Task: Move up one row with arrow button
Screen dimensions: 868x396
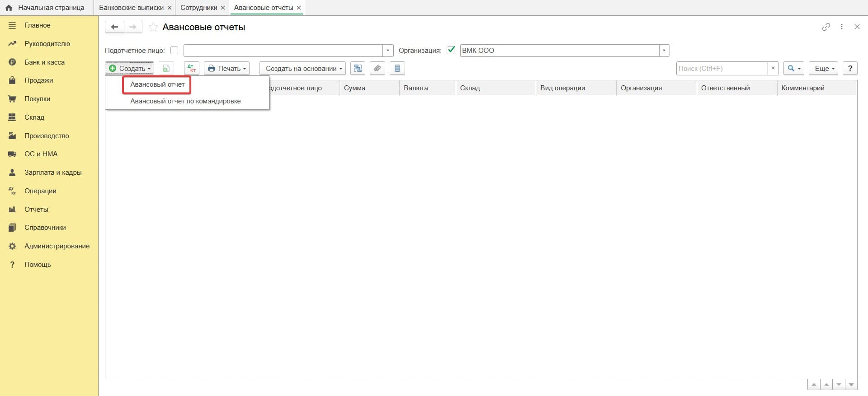Action: [826, 385]
